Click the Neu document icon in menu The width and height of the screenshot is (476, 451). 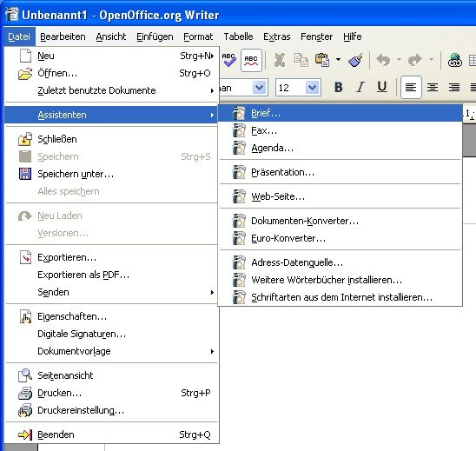click(x=25, y=56)
